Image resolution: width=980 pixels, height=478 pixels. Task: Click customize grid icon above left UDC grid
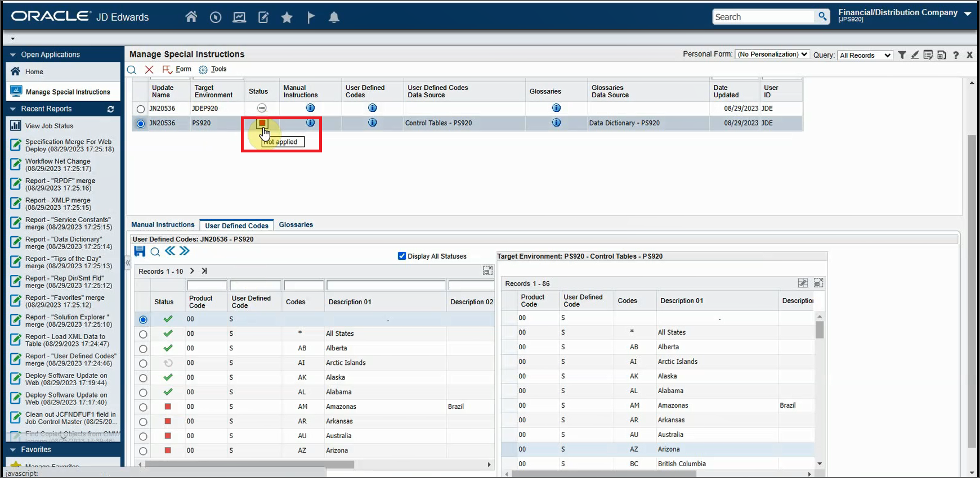(x=487, y=271)
